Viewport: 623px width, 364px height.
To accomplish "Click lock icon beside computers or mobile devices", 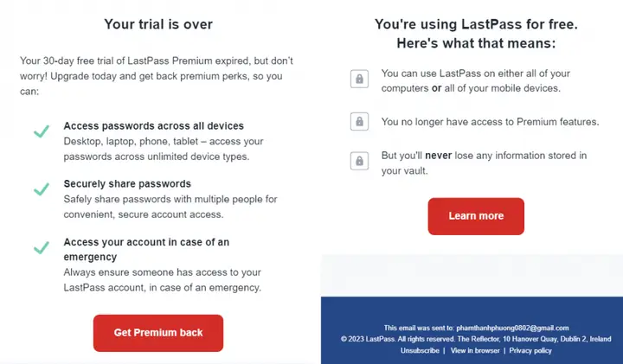I will (x=359, y=79).
